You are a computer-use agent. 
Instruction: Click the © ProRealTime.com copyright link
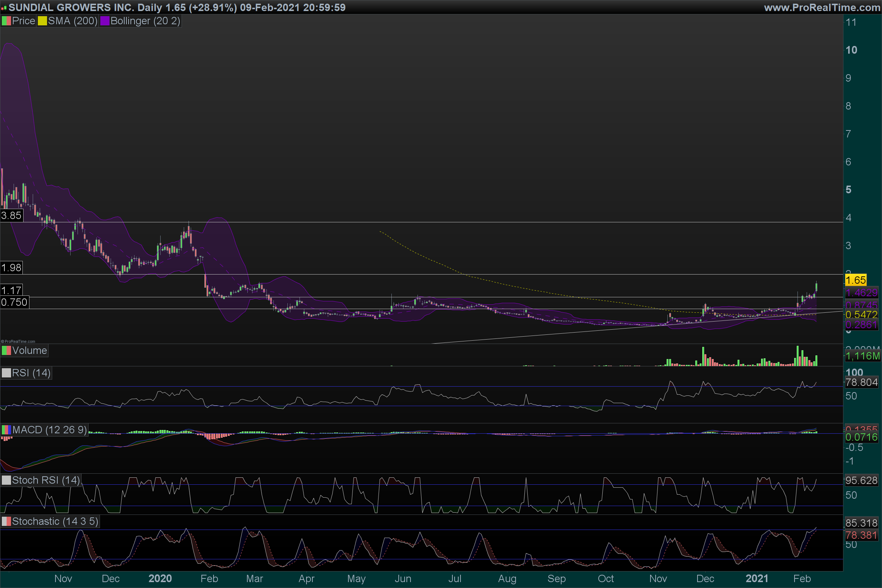pyautogui.click(x=18, y=341)
